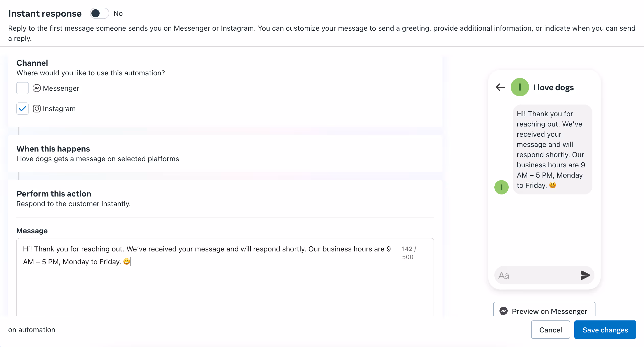Click the Messenger icon beside its checkbox
This screenshot has width=644, height=347.
click(x=37, y=88)
